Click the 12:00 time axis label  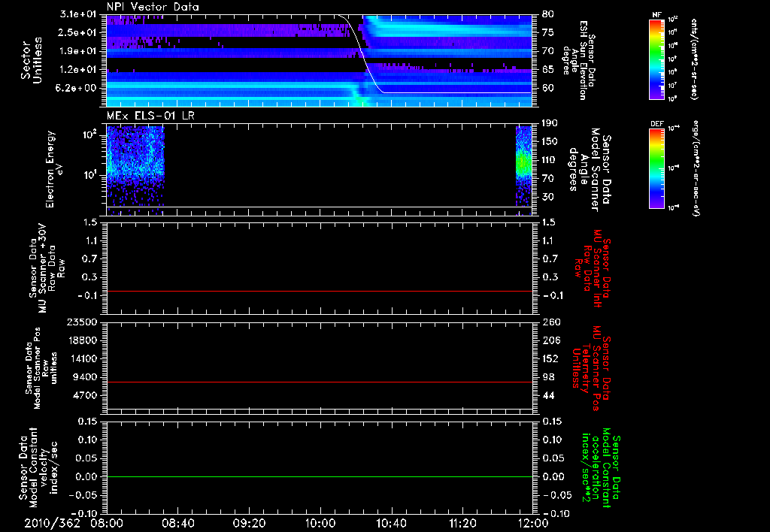click(533, 523)
